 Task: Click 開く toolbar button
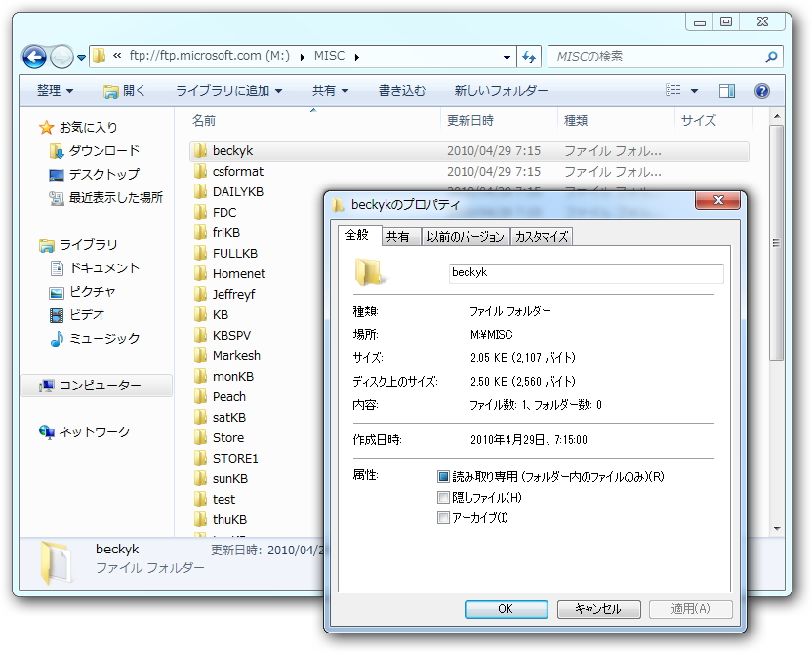point(124,91)
